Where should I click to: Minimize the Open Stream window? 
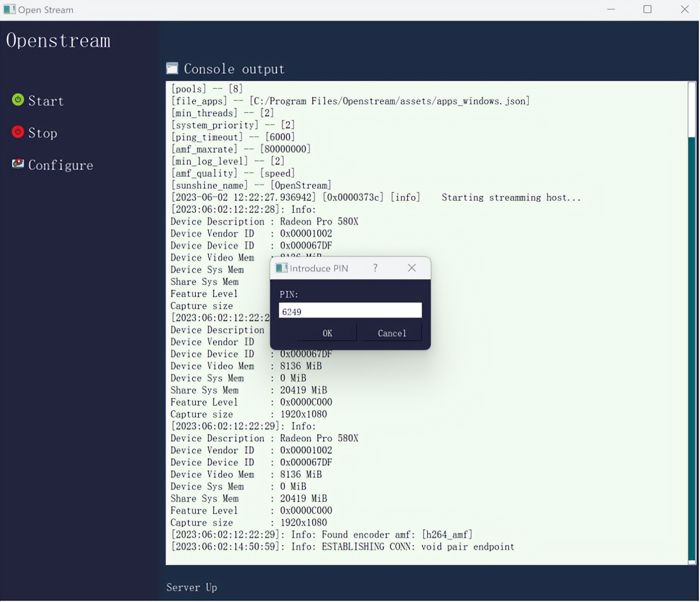click(611, 9)
